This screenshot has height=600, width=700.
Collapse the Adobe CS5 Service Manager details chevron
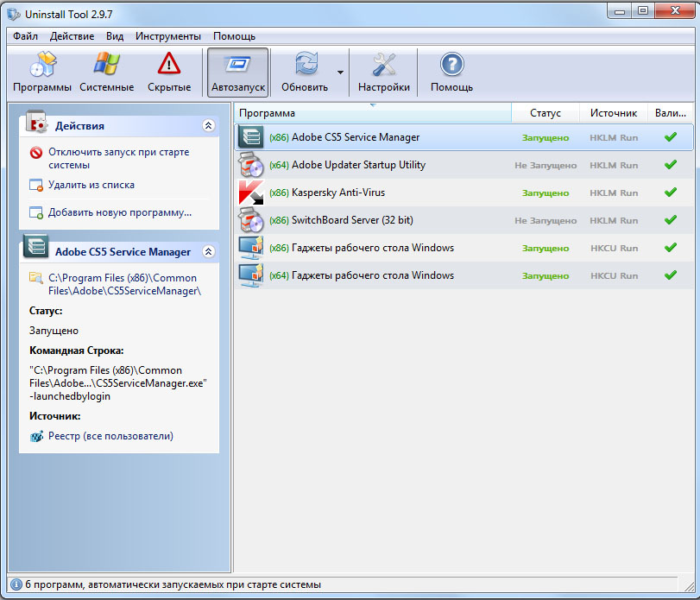(x=209, y=251)
